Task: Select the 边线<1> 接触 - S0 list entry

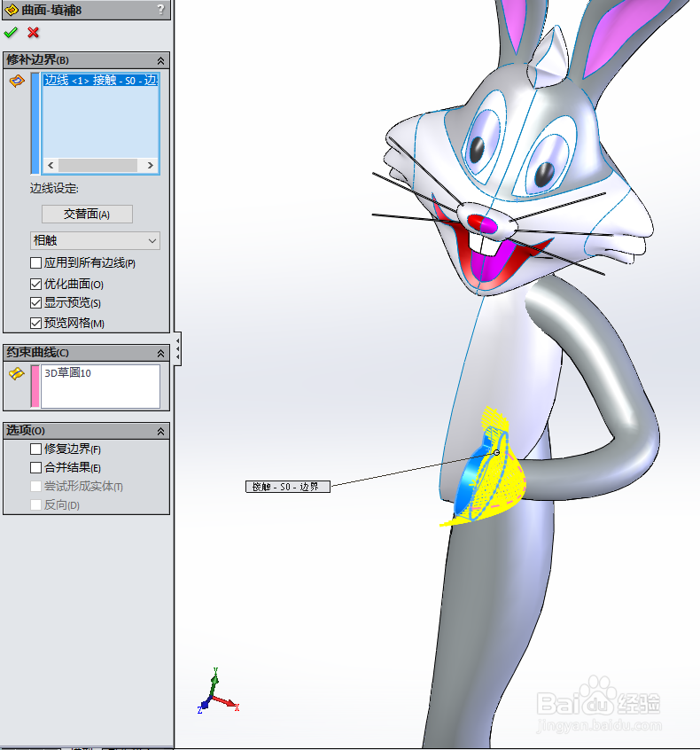Action: pyautogui.click(x=100, y=81)
